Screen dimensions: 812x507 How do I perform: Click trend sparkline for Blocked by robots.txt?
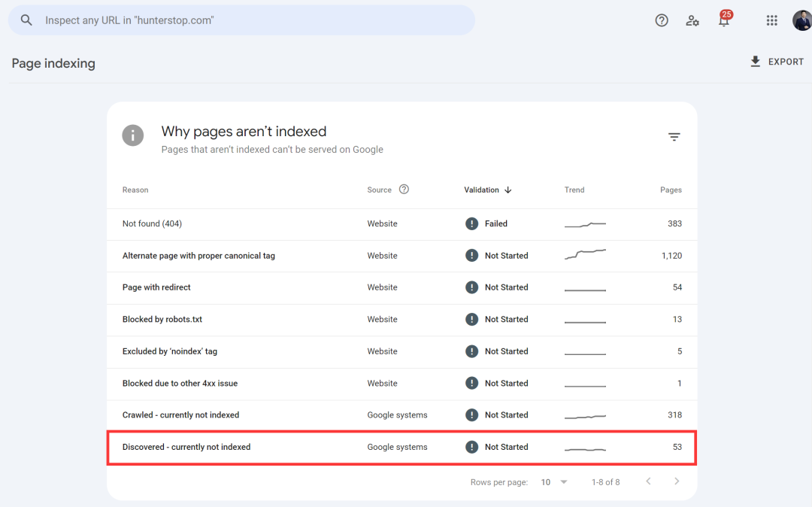[x=585, y=320]
